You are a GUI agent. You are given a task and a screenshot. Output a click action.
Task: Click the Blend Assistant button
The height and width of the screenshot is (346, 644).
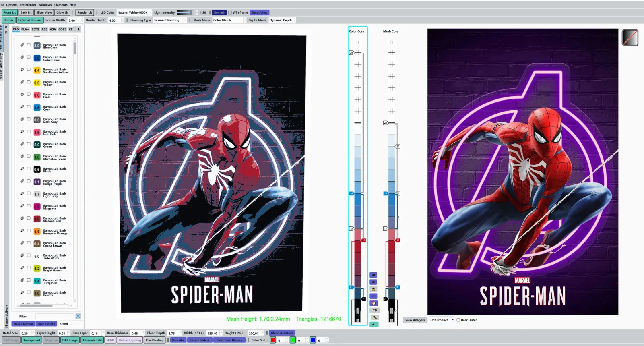click(282, 333)
